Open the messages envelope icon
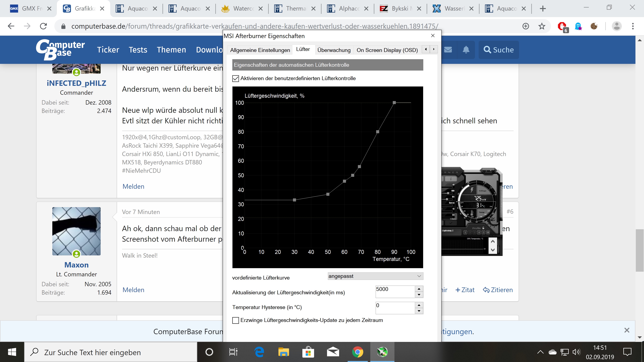This screenshot has width=644, height=362. point(448,50)
